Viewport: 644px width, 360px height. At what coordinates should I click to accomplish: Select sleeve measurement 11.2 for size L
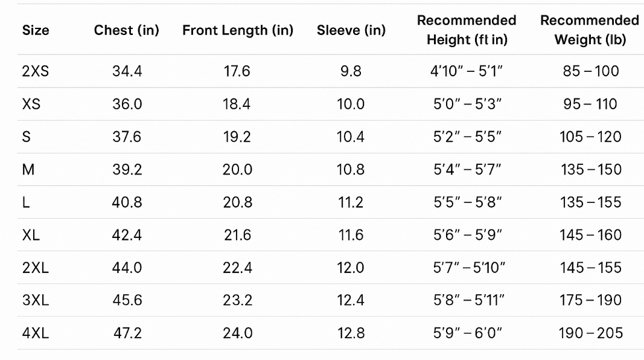click(351, 202)
